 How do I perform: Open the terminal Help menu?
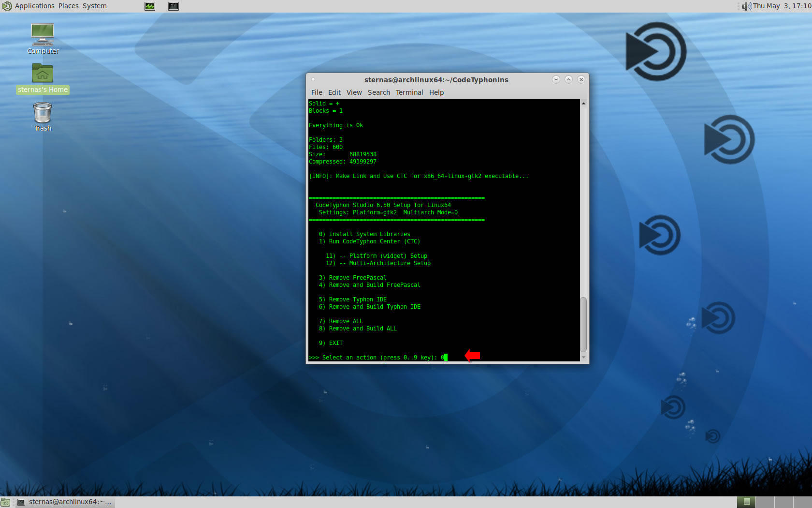pyautogui.click(x=436, y=92)
